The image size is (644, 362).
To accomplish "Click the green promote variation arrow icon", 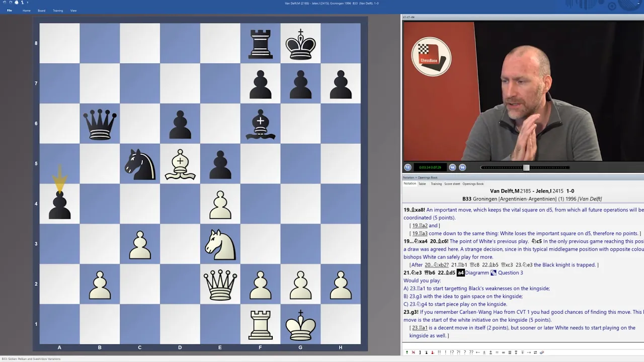I will [407, 352].
